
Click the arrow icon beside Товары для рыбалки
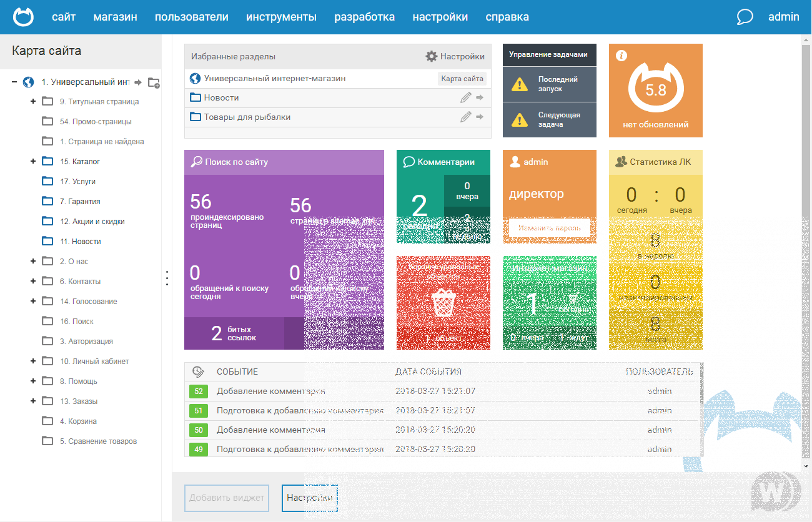pos(480,117)
